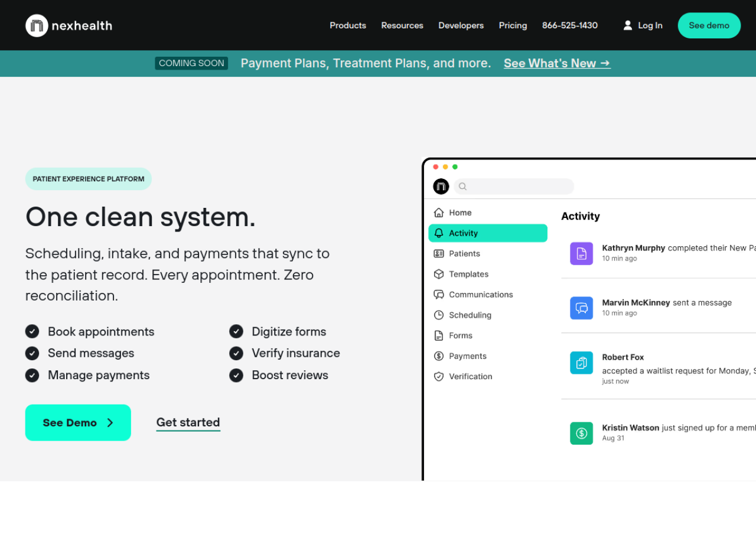This screenshot has height=535, width=756.
Task: Click check icon beside Verify insurance
Action: tap(236, 353)
